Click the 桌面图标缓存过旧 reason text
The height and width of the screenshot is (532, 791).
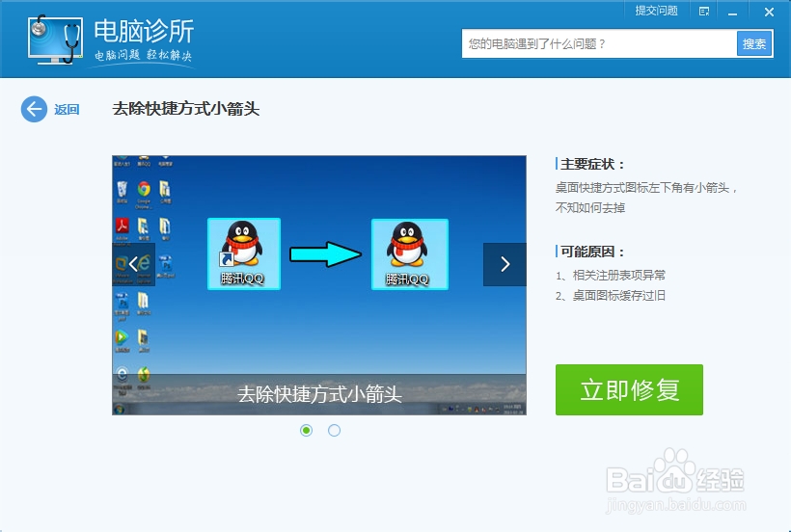click(x=619, y=295)
